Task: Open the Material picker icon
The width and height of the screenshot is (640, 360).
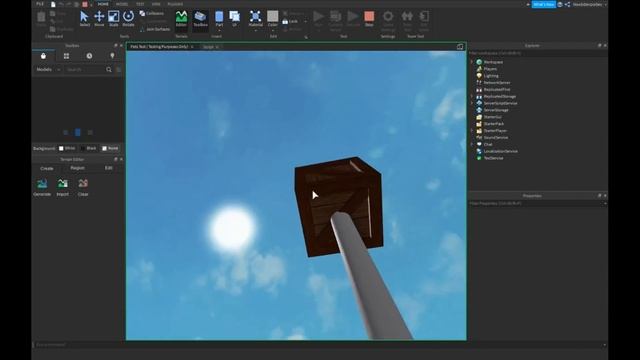Action: (256, 17)
